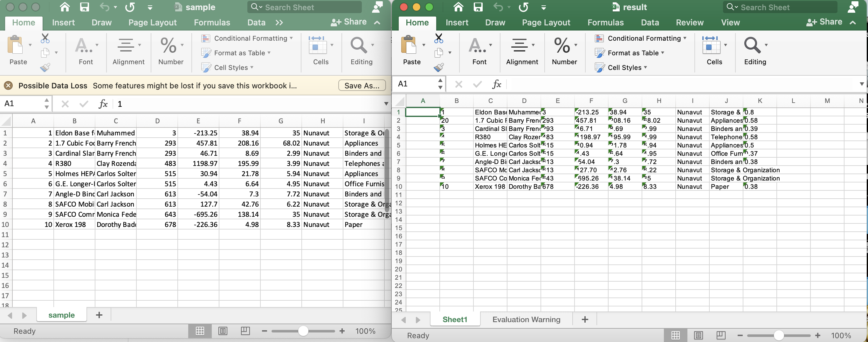Adjust the zoom slider in sample window
This screenshot has width=868, height=342.
point(303,331)
